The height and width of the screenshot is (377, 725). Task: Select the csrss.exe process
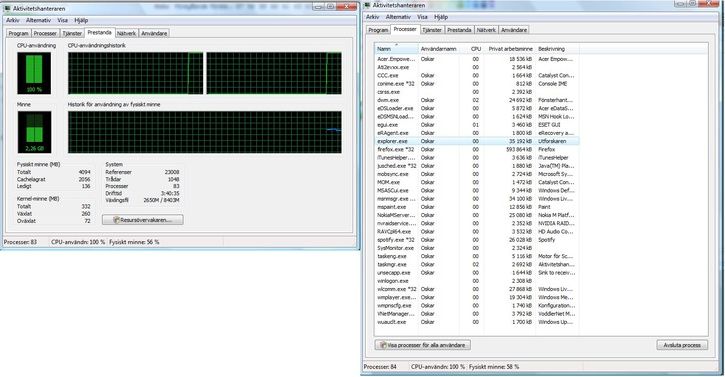(477, 92)
